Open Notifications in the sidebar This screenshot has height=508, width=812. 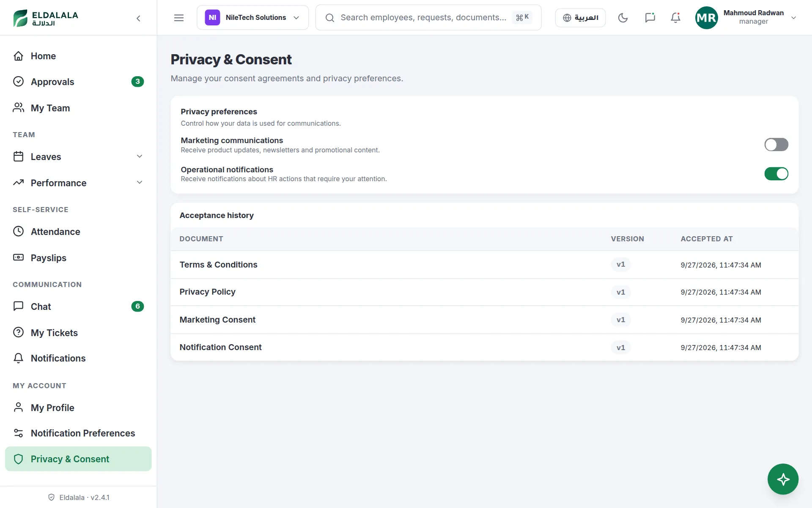[78, 358]
